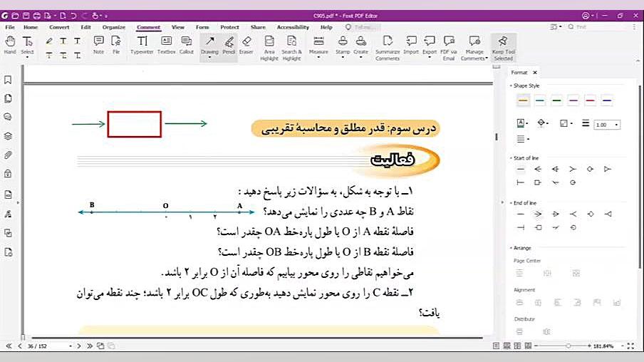
Task: Open the Layers side panel
Action: [x=8, y=136]
